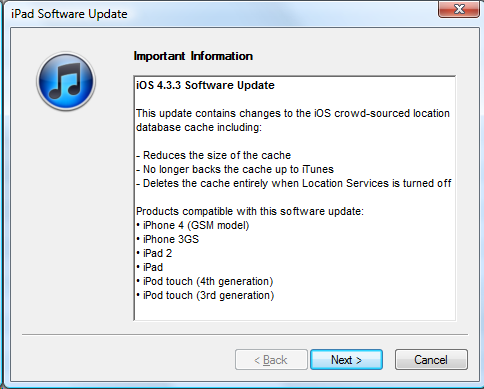Click the iPhone 3GS entry
Screen dimensions: 484x389
coord(168,239)
